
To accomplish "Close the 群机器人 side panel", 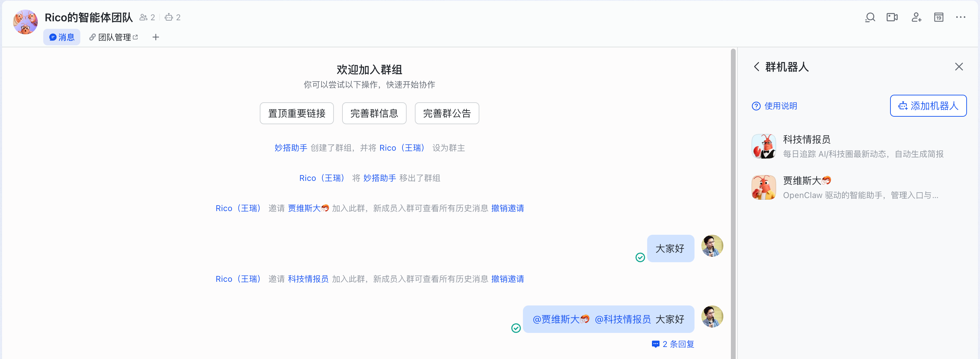I will tap(959, 67).
